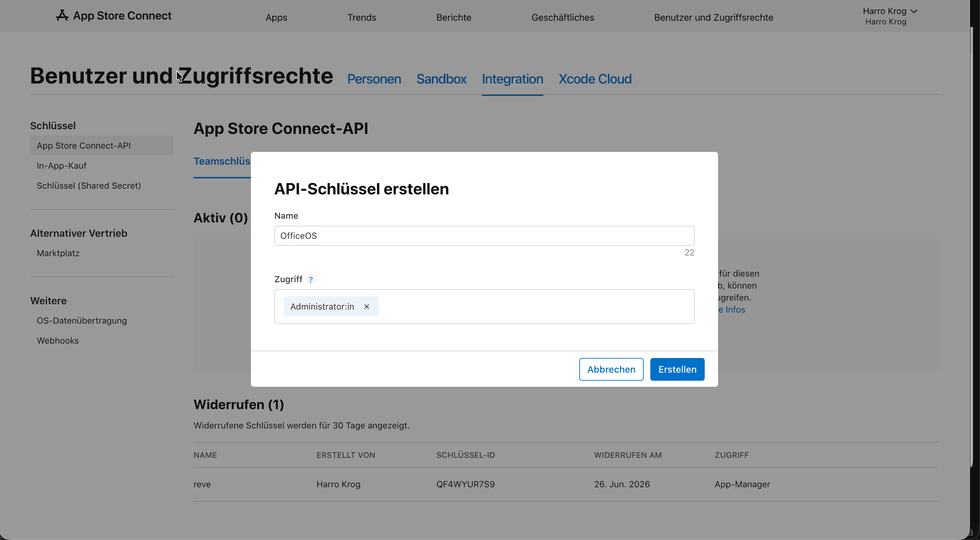Switch to the Sandbox tab
The height and width of the screenshot is (540, 980).
pos(441,79)
